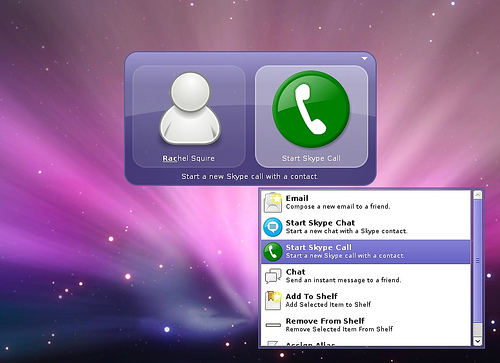Click the Email envelope icon in list

pyautogui.click(x=273, y=202)
